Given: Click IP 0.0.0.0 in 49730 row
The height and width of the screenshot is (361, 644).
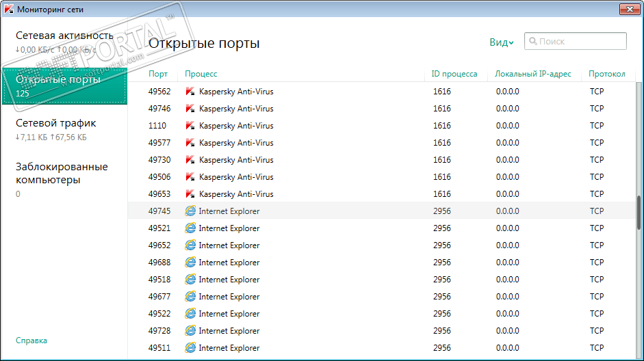Looking at the screenshot, I should 507,160.
